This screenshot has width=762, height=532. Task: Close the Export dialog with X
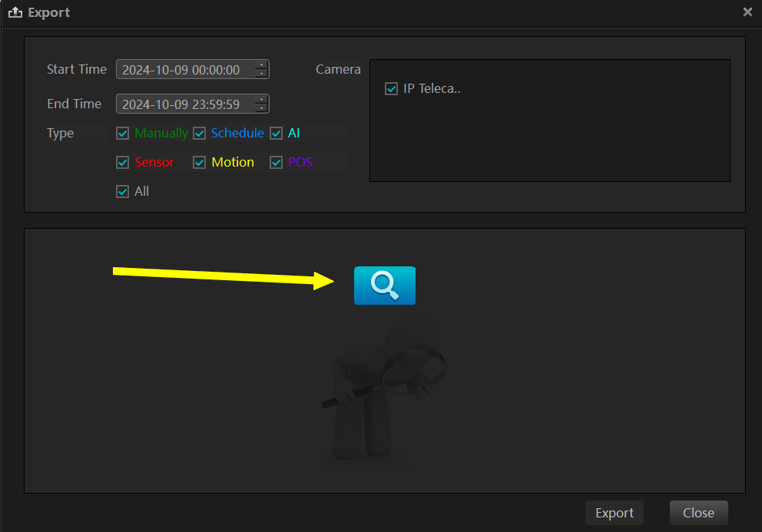747,12
